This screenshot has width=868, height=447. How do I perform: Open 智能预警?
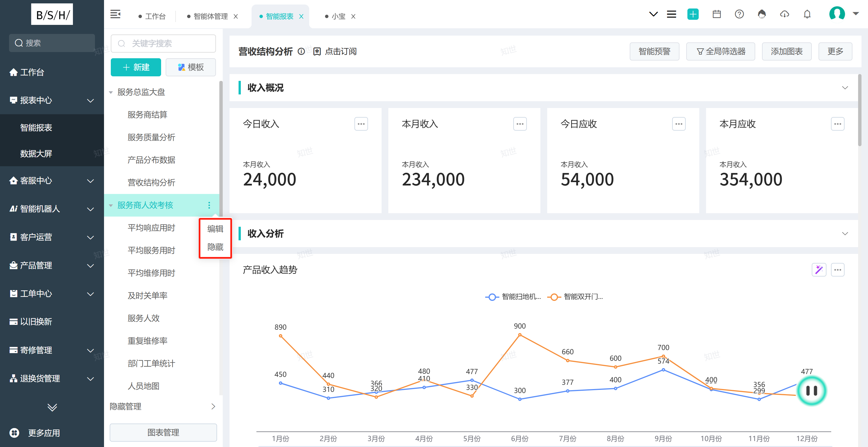[x=654, y=51]
